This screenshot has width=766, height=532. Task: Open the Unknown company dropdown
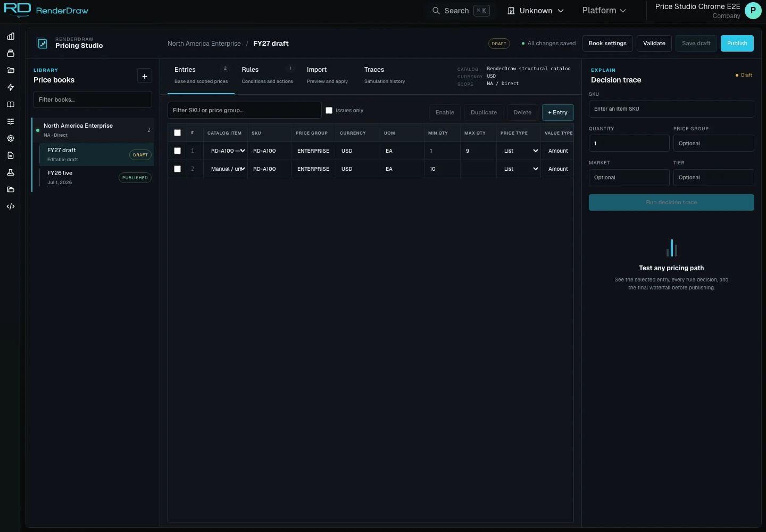click(x=536, y=11)
